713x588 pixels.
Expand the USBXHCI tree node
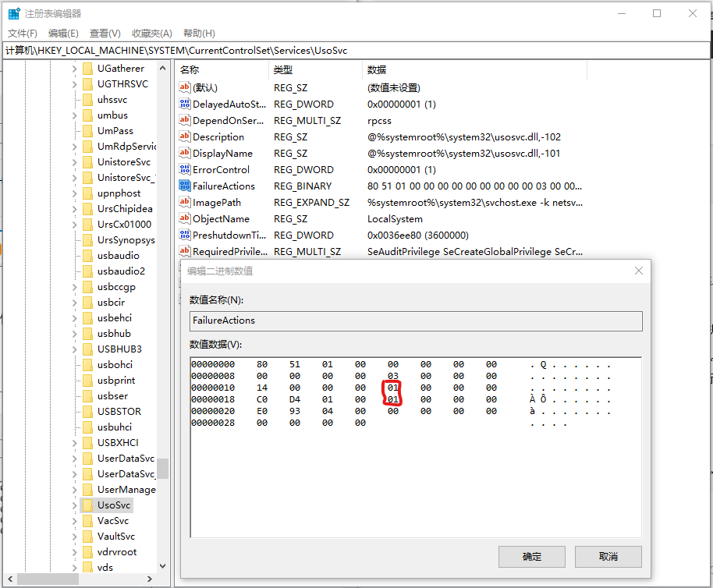click(75, 443)
